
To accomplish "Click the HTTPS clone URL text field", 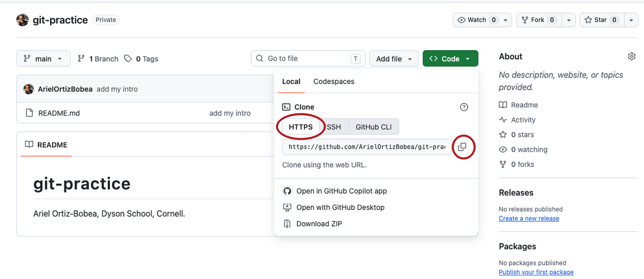I will click(367, 147).
